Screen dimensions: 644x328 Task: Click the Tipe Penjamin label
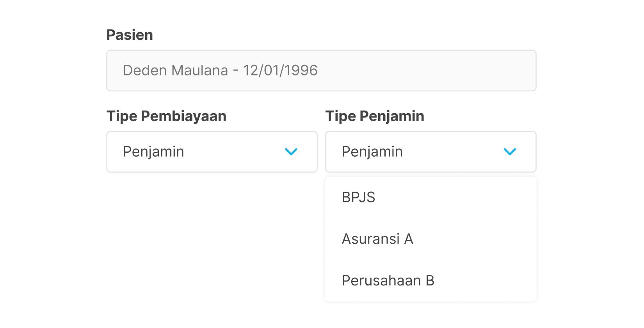pyautogui.click(x=375, y=116)
